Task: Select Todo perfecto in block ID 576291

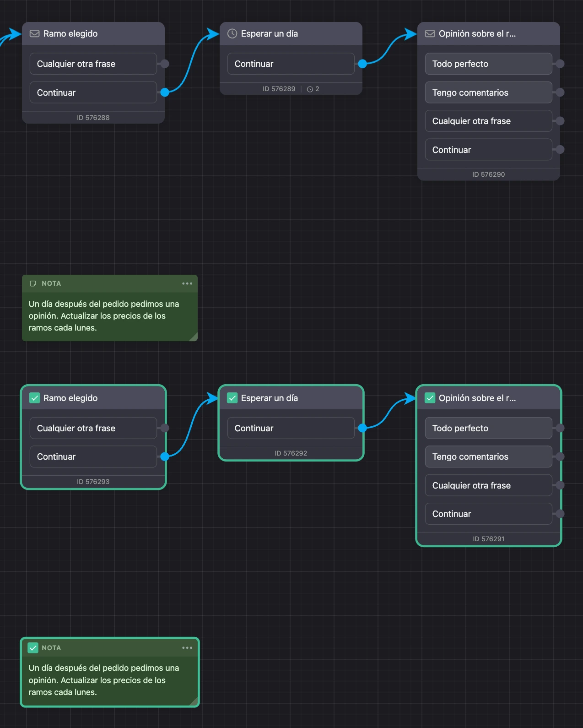Action: point(488,428)
